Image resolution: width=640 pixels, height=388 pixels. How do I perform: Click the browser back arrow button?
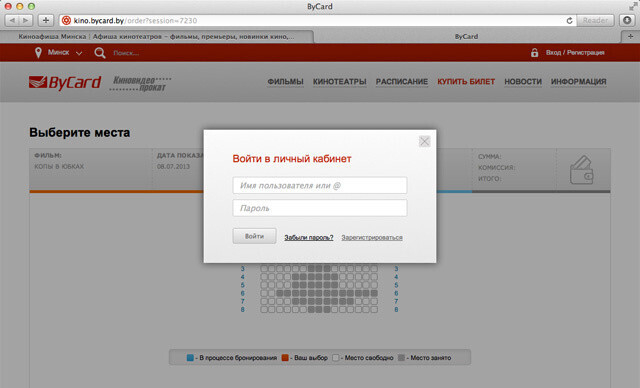12,20
